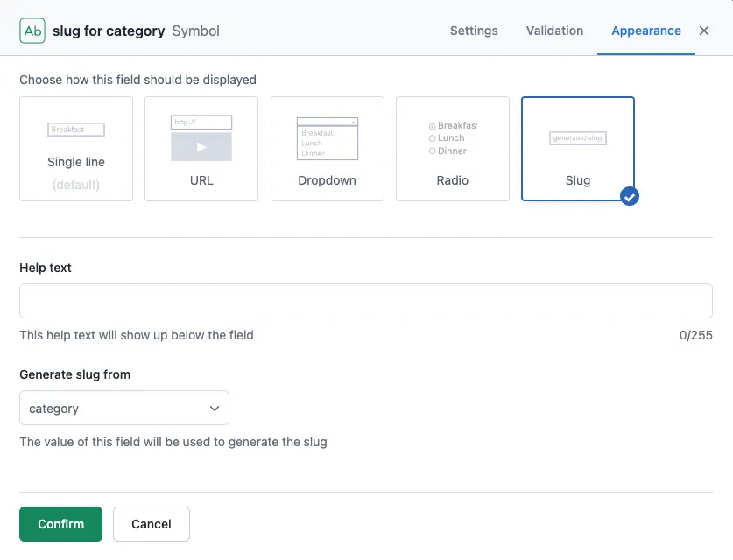Click the Appearance tab
Screen dimensions: 733x560
point(646,31)
